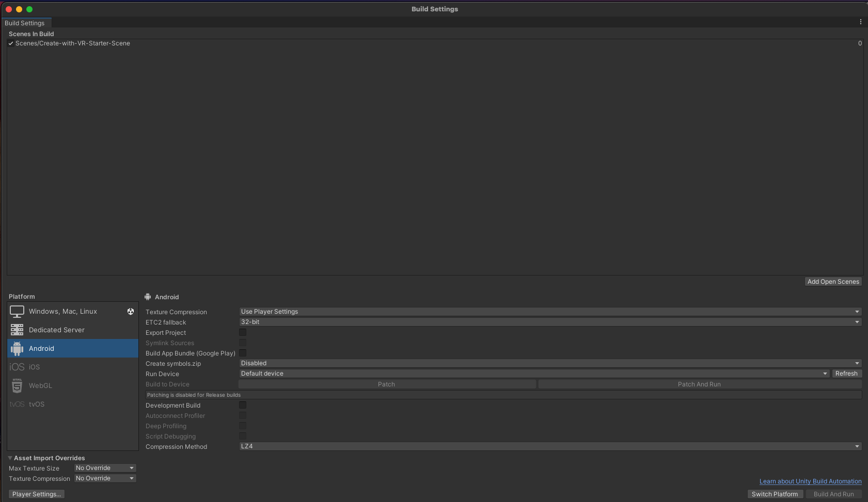Open the Compression Method LZ4 dropdown
This screenshot has width=868, height=502.
550,446
